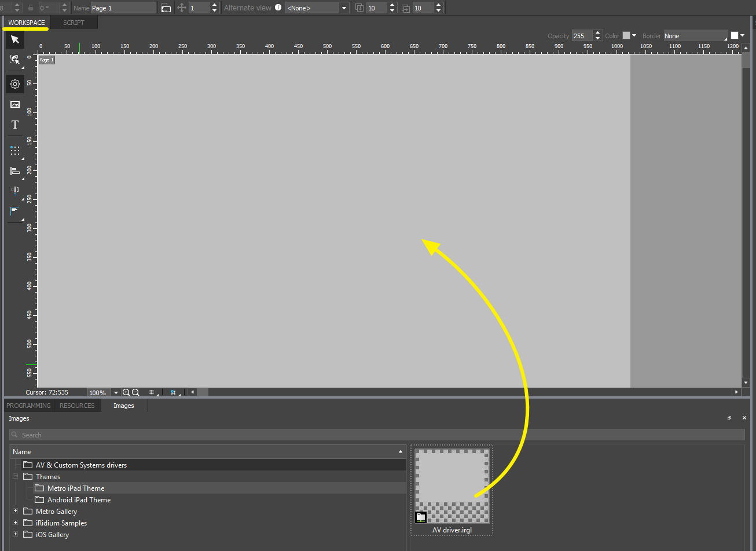
Task: Click the Search field in Images panel
Action: point(376,435)
